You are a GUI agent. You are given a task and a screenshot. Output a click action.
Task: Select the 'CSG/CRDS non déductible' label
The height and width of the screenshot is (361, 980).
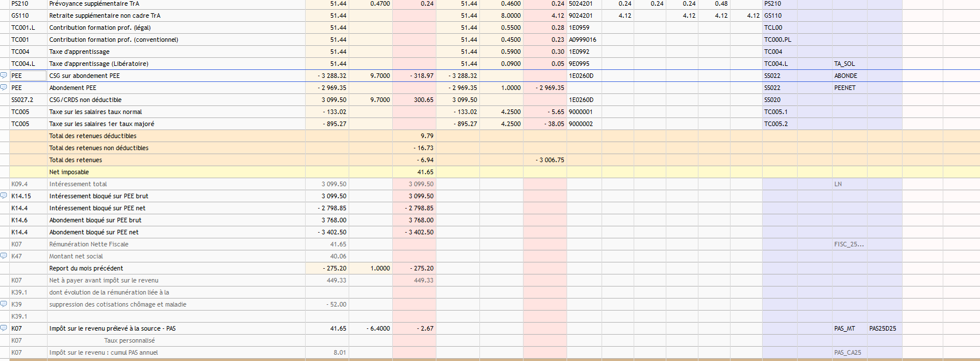tap(85, 100)
